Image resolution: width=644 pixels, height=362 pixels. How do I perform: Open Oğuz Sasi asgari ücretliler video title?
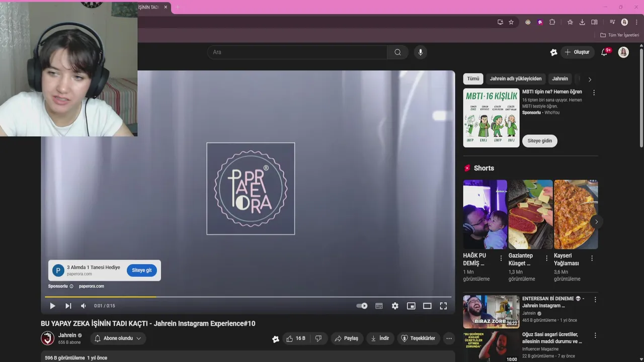tap(552, 338)
